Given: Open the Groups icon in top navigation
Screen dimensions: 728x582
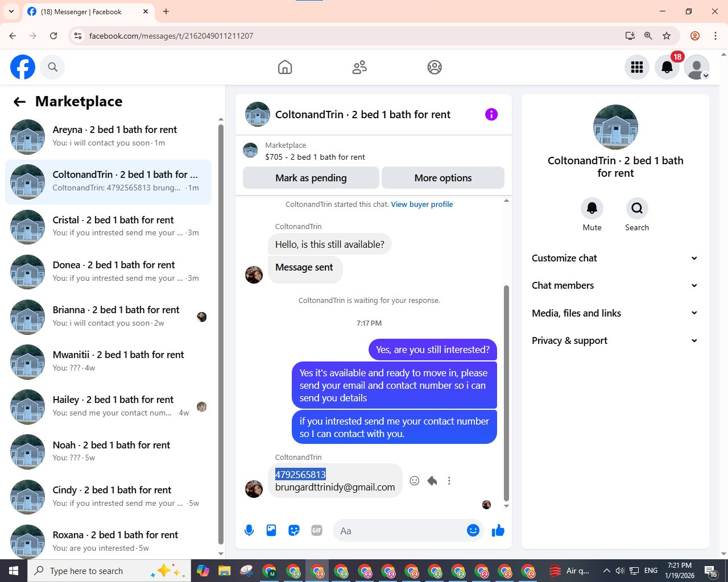Looking at the screenshot, I should (x=435, y=67).
